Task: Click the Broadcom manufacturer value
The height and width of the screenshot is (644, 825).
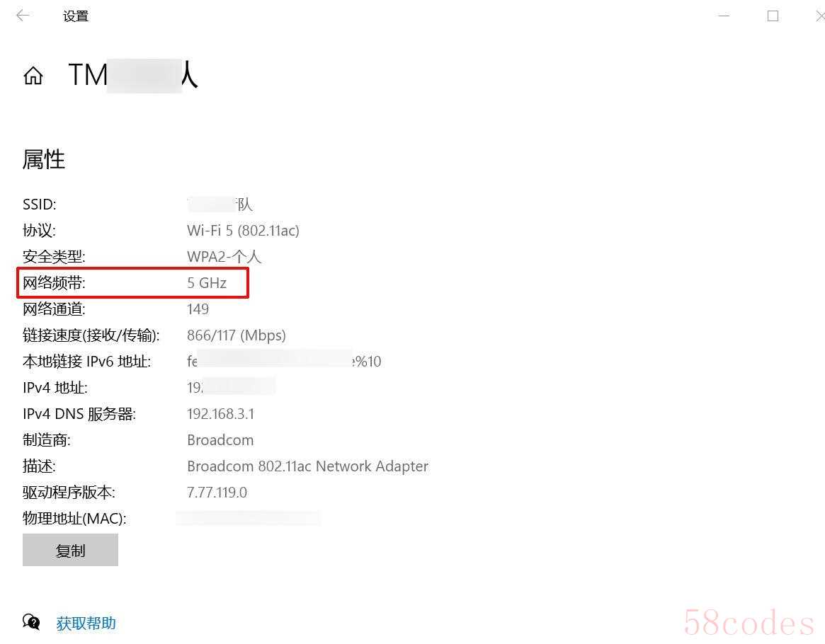Action: [220, 440]
